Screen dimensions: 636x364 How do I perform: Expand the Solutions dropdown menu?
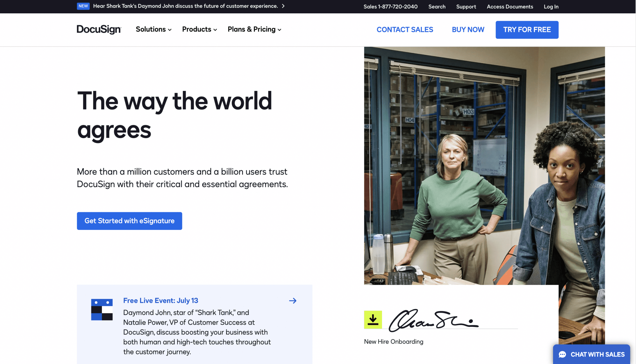coord(153,29)
